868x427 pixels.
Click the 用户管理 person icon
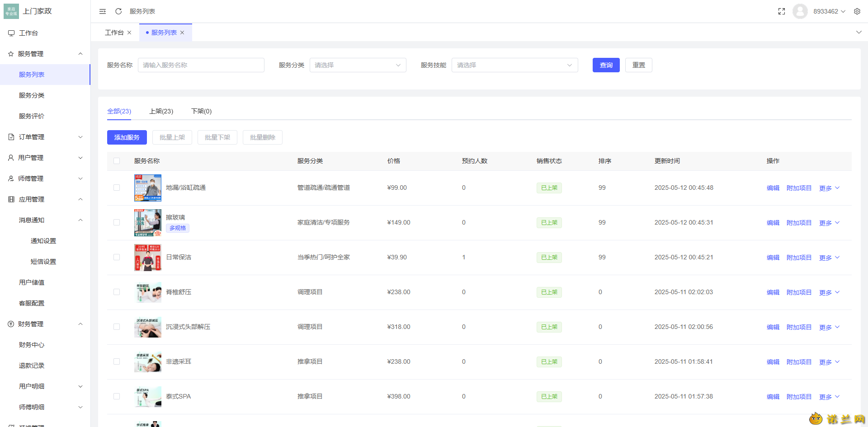coord(11,158)
